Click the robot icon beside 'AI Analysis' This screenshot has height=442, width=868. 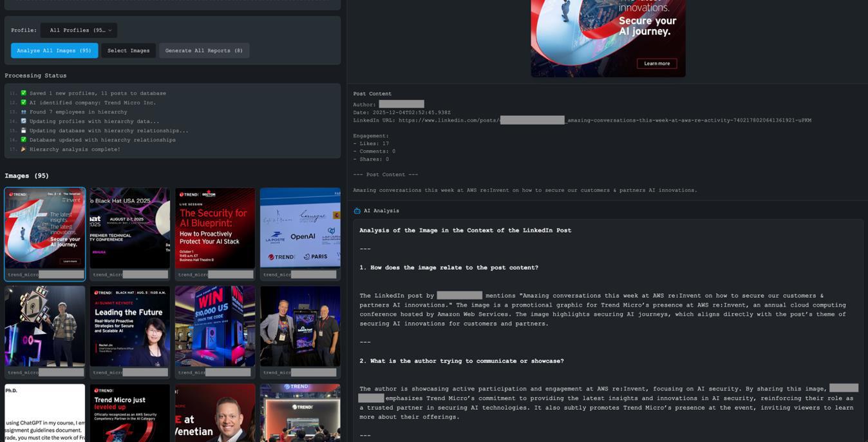(x=359, y=210)
